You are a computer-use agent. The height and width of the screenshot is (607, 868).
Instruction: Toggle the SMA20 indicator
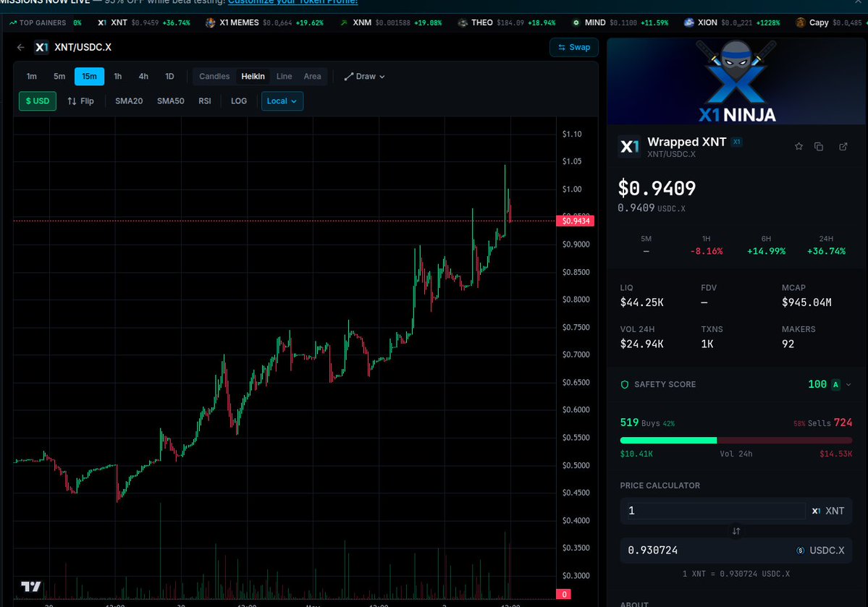(129, 101)
